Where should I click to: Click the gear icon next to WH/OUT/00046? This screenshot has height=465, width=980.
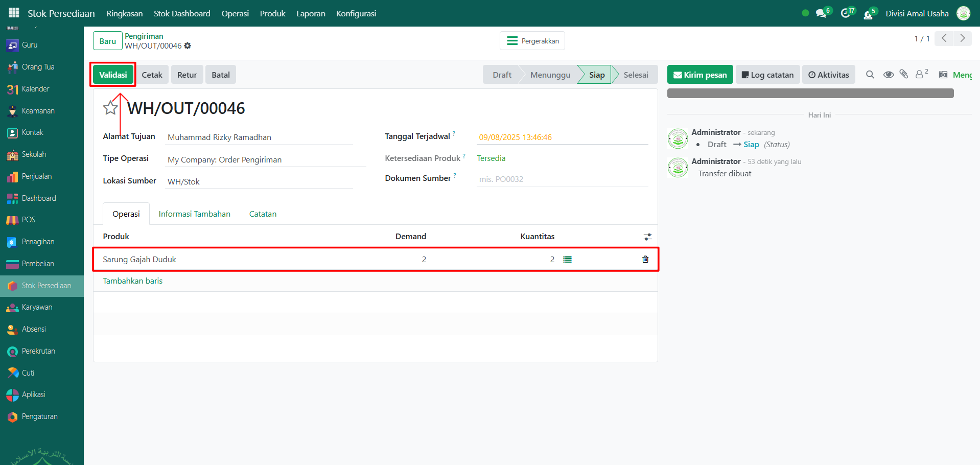[x=188, y=46]
